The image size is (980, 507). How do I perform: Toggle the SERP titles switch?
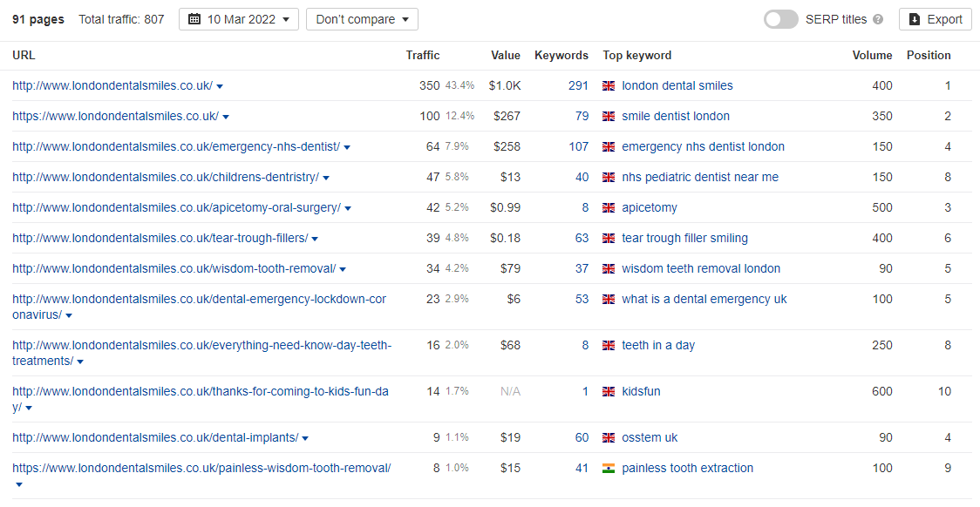[x=780, y=19]
